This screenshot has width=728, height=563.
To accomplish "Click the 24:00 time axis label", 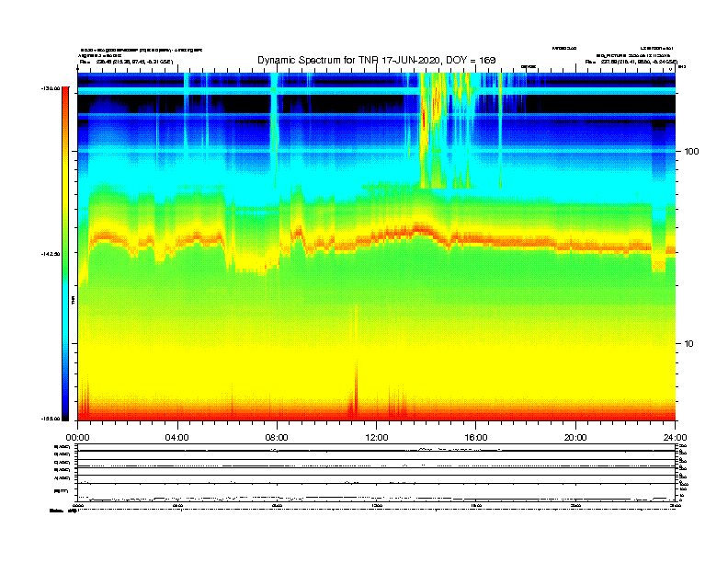I will (x=675, y=438).
